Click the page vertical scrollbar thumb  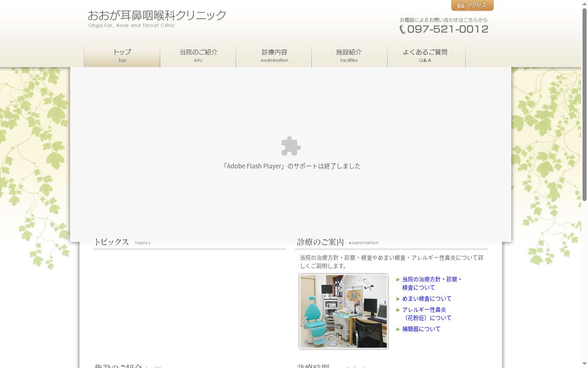584,104
